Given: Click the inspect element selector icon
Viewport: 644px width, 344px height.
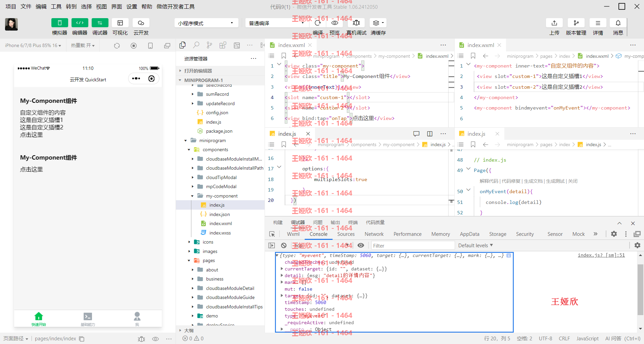Looking at the screenshot, I should (272, 234).
